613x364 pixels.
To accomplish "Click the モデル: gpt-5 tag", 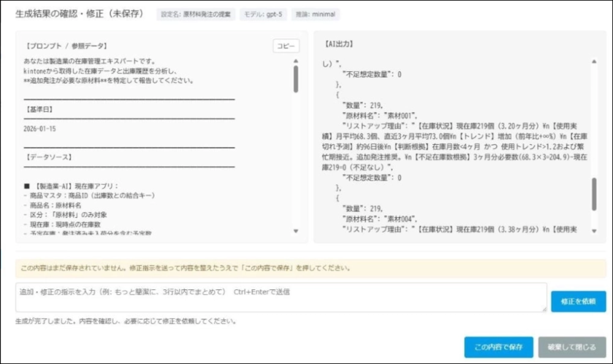I will tap(263, 15).
